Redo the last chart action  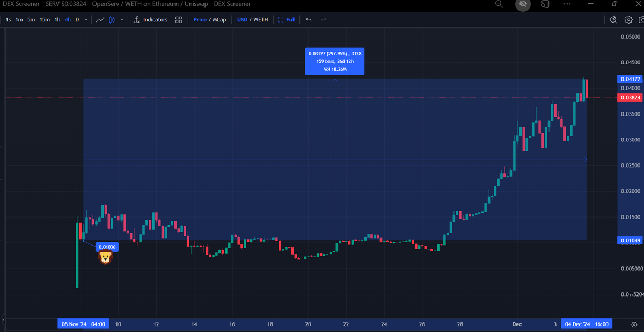coord(324,20)
